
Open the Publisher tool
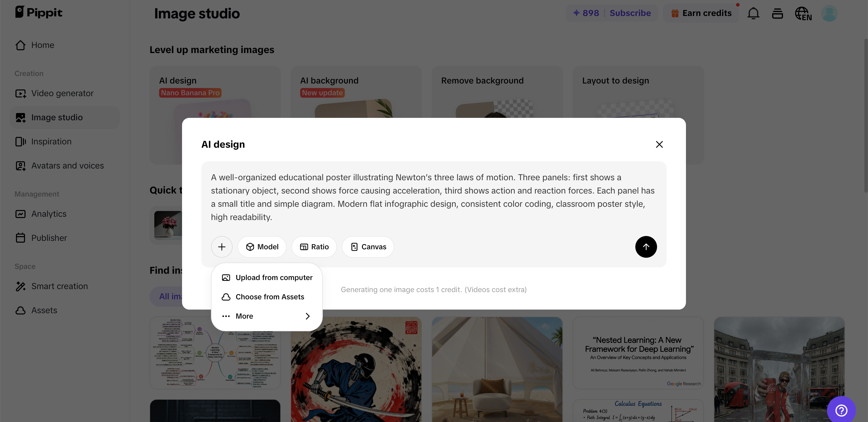[49, 238]
